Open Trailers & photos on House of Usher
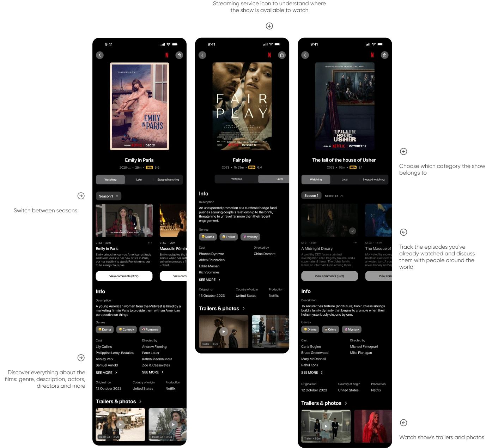This screenshot has height=448, width=486. (x=324, y=403)
